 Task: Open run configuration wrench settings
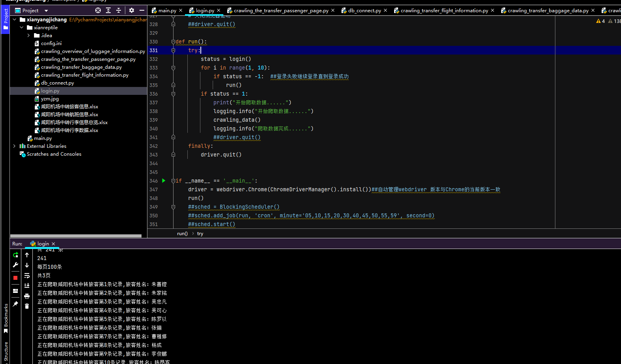click(15, 265)
